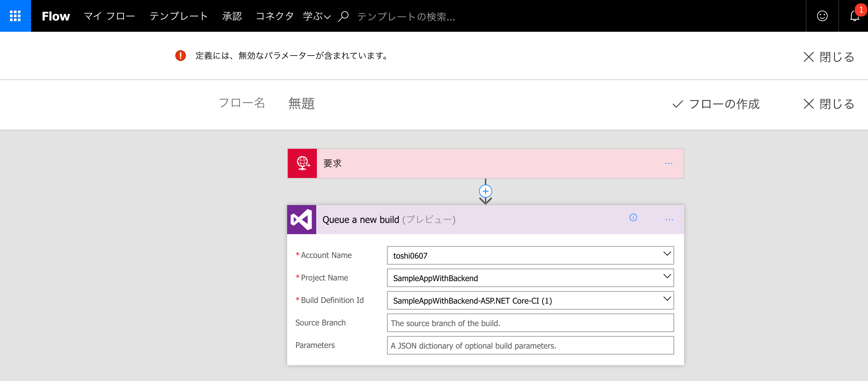Close the error message banner
Screen dimensions: 868x381
point(829,57)
